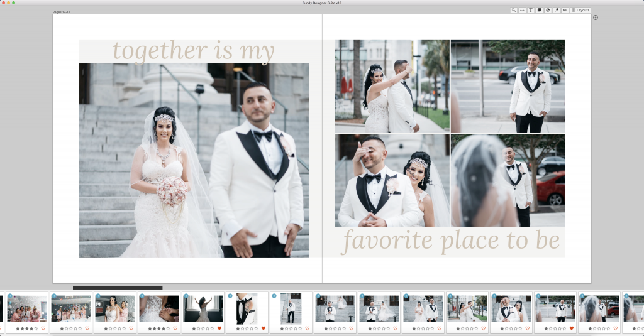Open the Layouts button
The height and width of the screenshot is (336, 644).
point(580,10)
